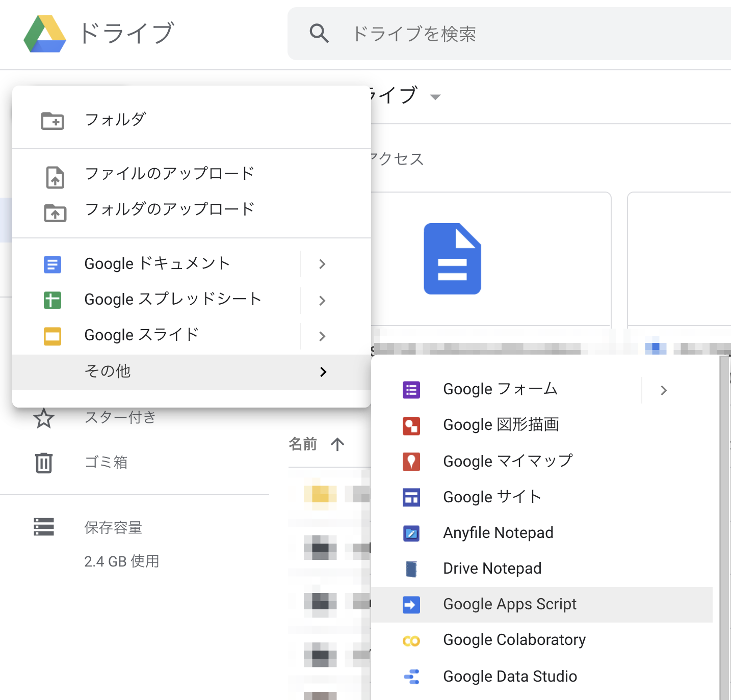The width and height of the screenshot is (731, 700).
Task: Click the Google Data Studio icon
Action: [x=411, y=677]
